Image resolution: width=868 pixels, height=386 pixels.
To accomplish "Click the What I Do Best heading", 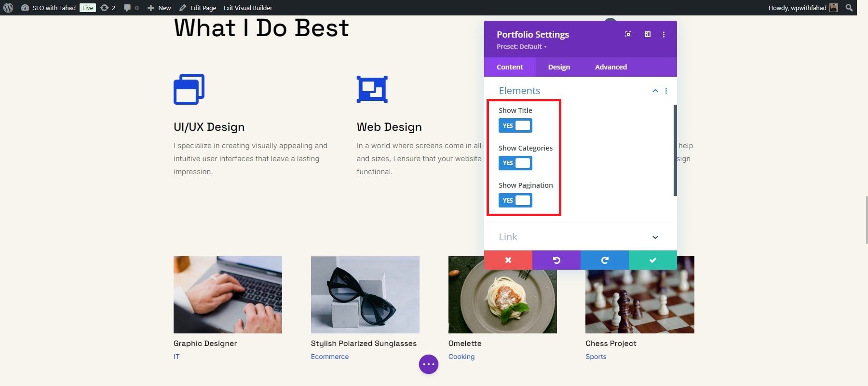I will pyautogui.click(x=261, y=28).
